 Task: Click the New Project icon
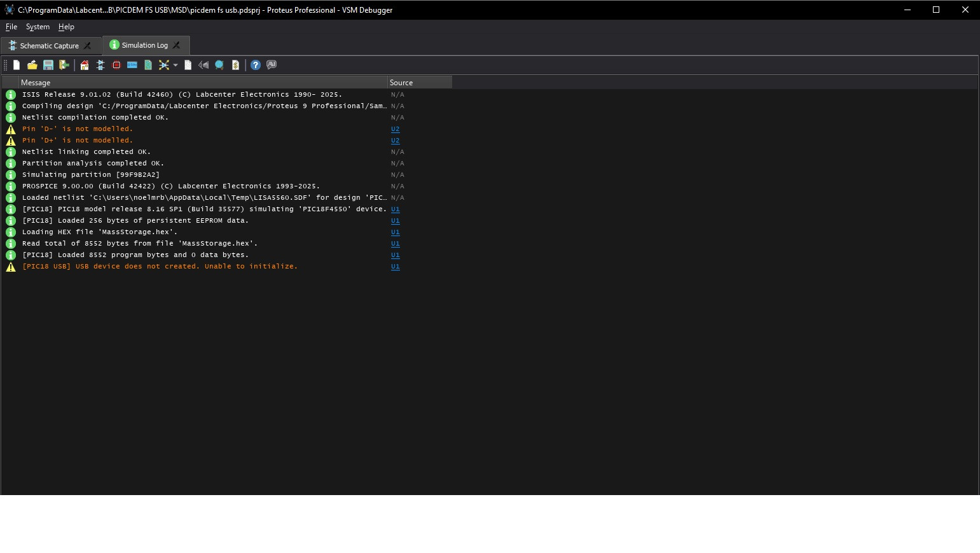pyautogui.click(x=17, y=65)
